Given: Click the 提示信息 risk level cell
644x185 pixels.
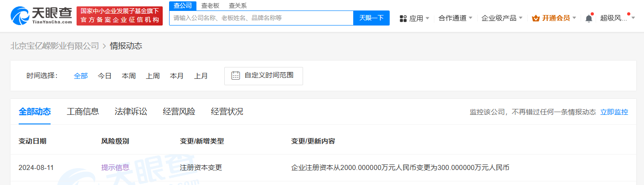Looking at the screenshot, I should pos(115,168).
